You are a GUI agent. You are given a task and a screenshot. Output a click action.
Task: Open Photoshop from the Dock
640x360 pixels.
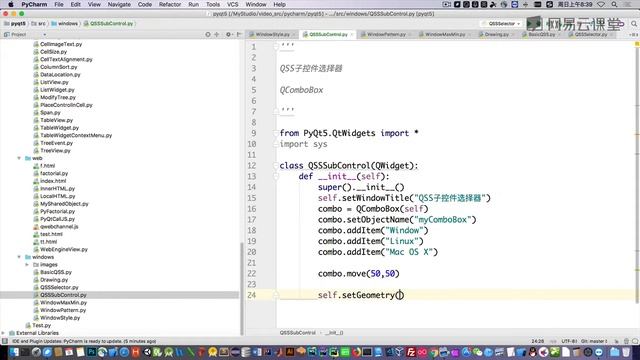[91, 352]
